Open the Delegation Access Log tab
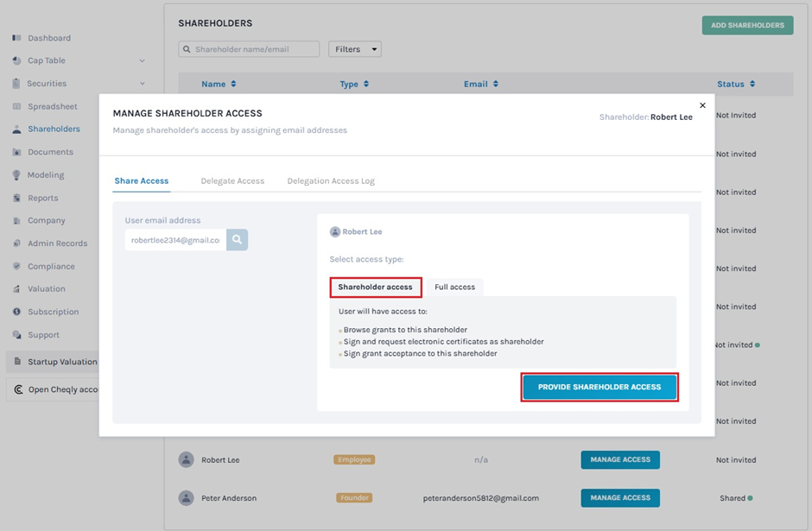Viewport: 812px width, 531px height. (x=331, y=181)
